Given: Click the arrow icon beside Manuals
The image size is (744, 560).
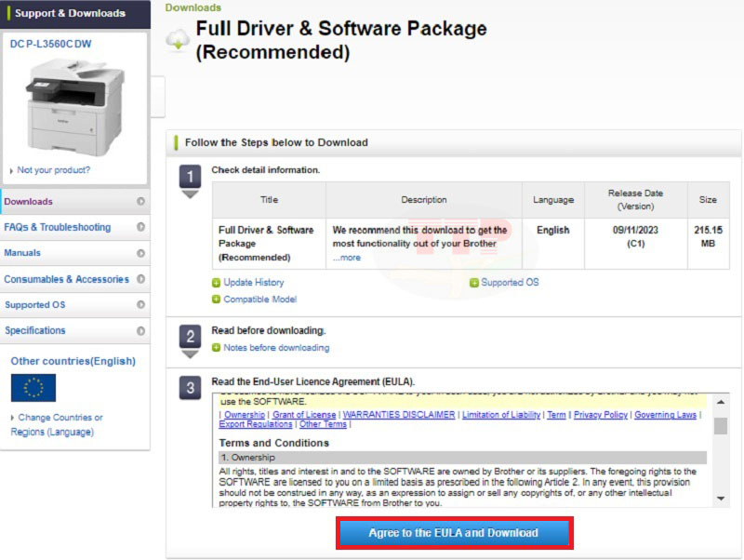Looking at the screenshot, I should 140,253.
